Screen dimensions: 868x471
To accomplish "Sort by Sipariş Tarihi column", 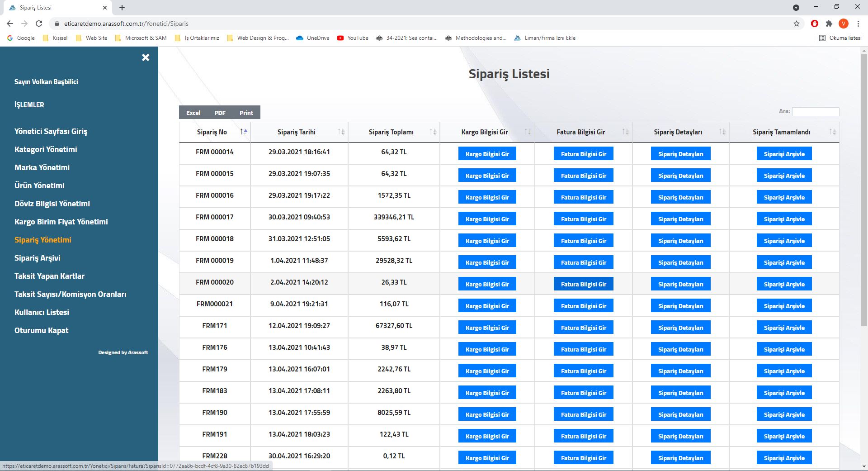I will pos(299,132).
